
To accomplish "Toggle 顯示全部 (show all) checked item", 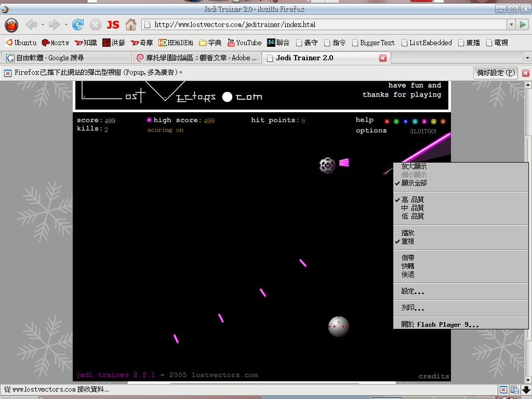I will point(414,183).
